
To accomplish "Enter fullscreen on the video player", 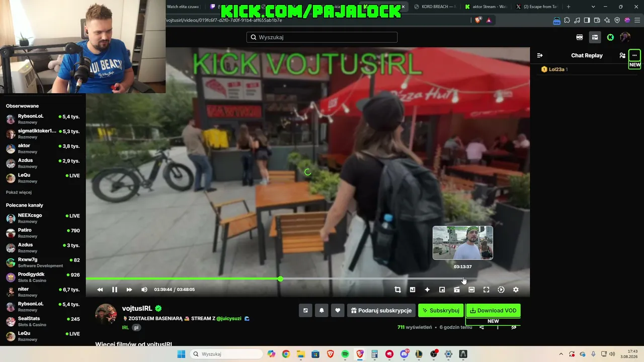I will pos(486,290).
